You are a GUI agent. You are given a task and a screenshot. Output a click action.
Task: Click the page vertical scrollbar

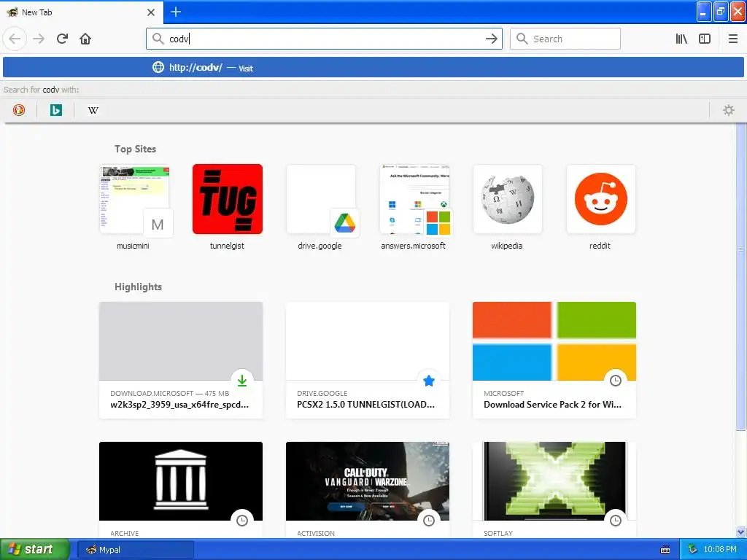pos(741,276)
